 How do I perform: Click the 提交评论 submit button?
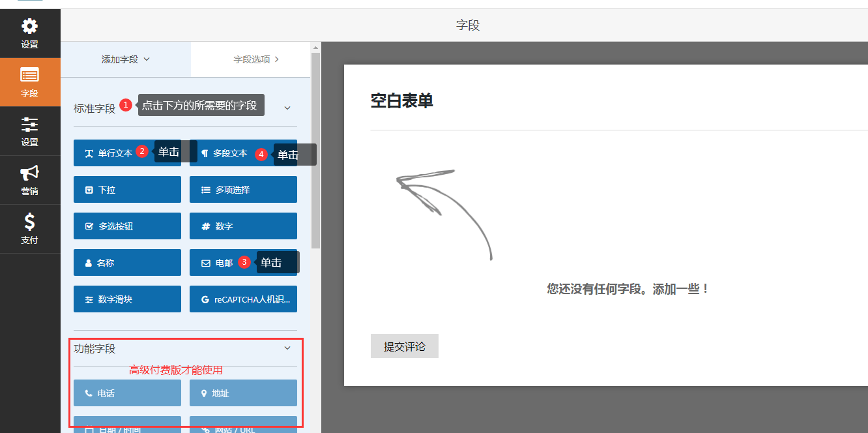click(404, 346)
